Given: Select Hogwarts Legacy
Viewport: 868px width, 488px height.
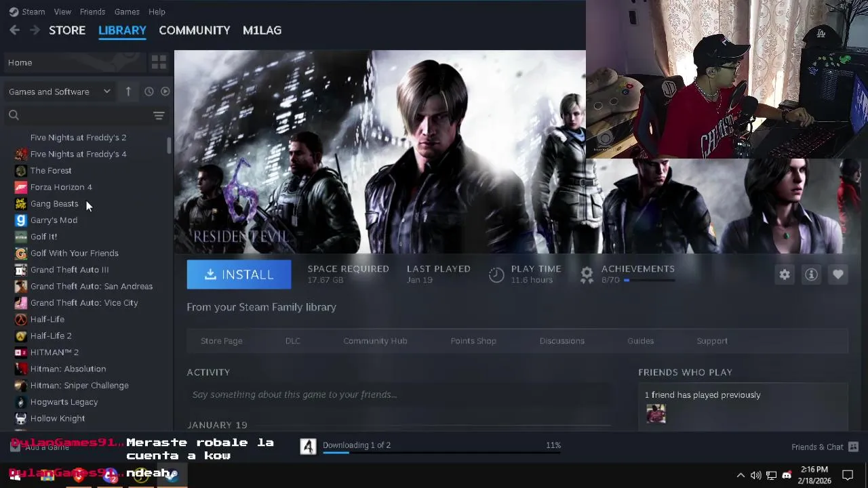Looking at the screenshot, I should pos(64,402).
